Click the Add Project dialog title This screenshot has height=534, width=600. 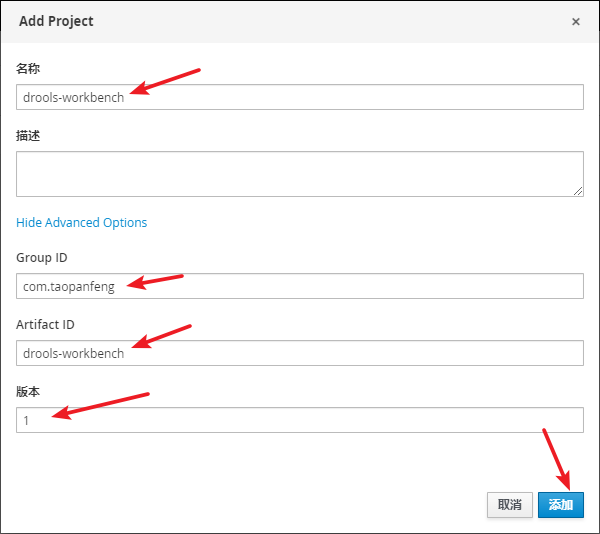coord(56,21)
